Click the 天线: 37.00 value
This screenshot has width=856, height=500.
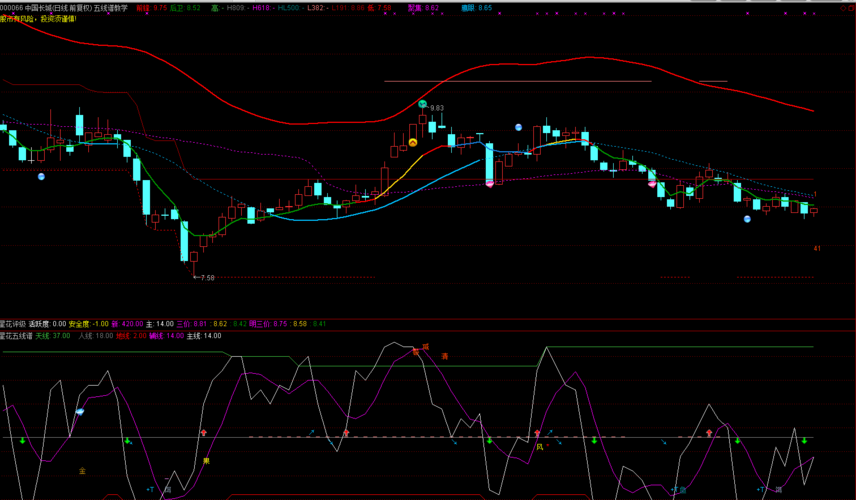tap(53, 336)
